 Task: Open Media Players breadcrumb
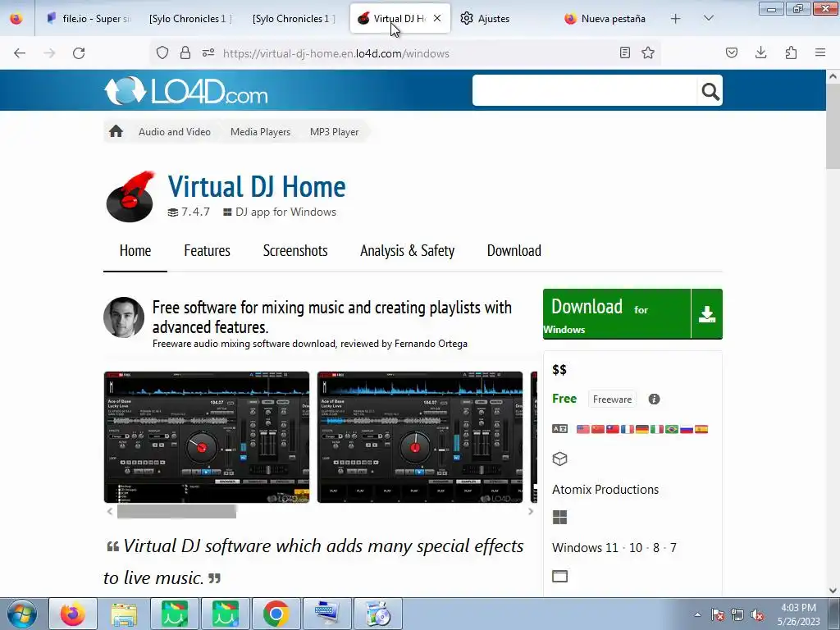coord(260,132)
